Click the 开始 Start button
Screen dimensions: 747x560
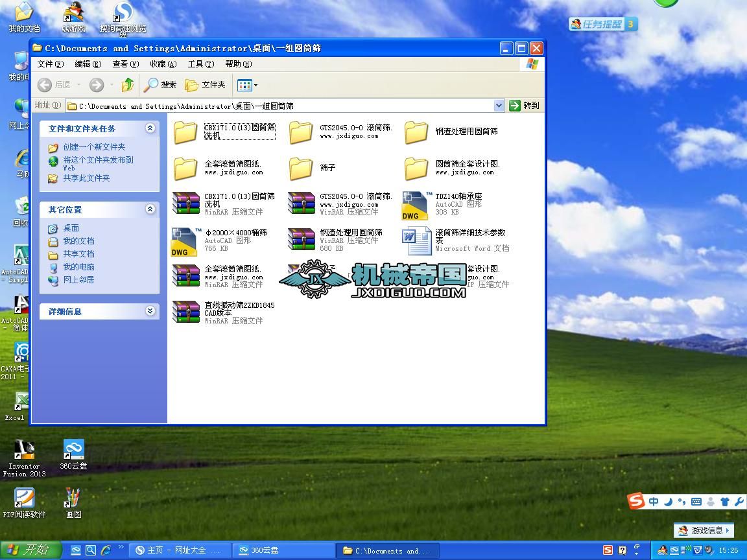pyautogui.click(x=30, y=550)
